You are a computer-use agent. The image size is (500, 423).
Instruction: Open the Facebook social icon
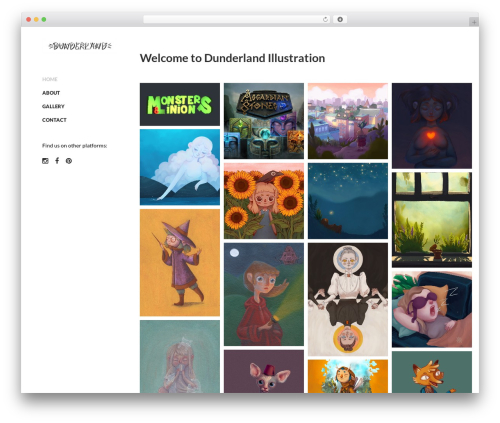point(57,161)
